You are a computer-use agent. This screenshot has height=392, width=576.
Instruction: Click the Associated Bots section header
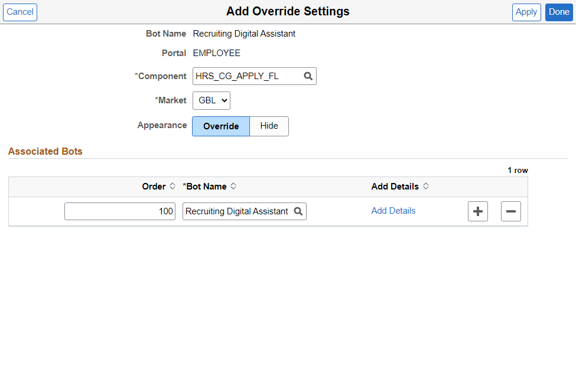pyautogui.click(x=45, y=151)
